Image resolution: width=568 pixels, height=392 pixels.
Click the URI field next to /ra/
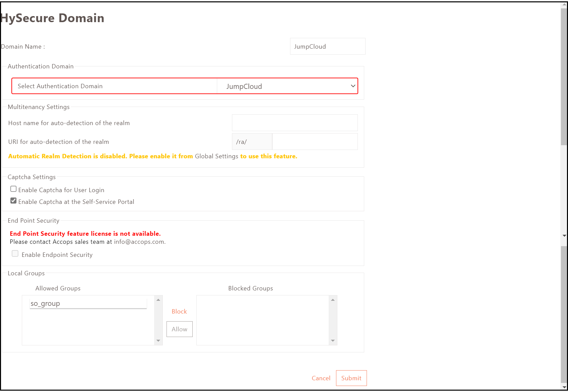(x=315, y=142)
